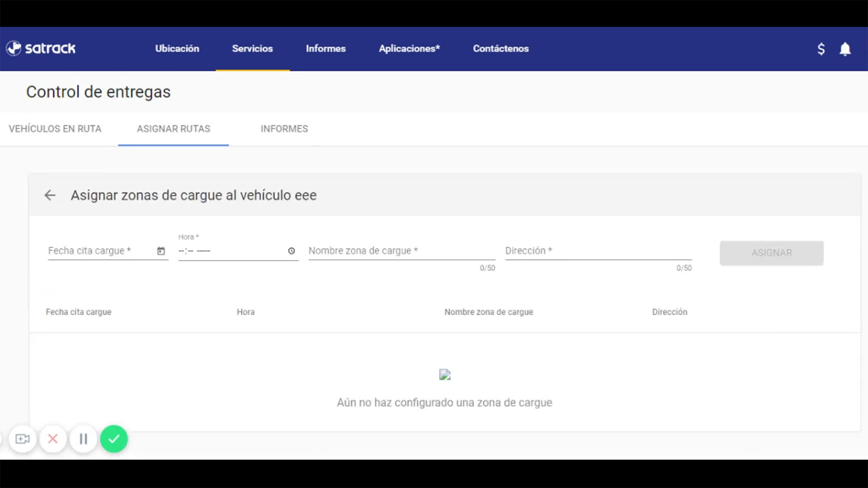Open the Ubicación menu
The image size is (868, 488).
177,49
